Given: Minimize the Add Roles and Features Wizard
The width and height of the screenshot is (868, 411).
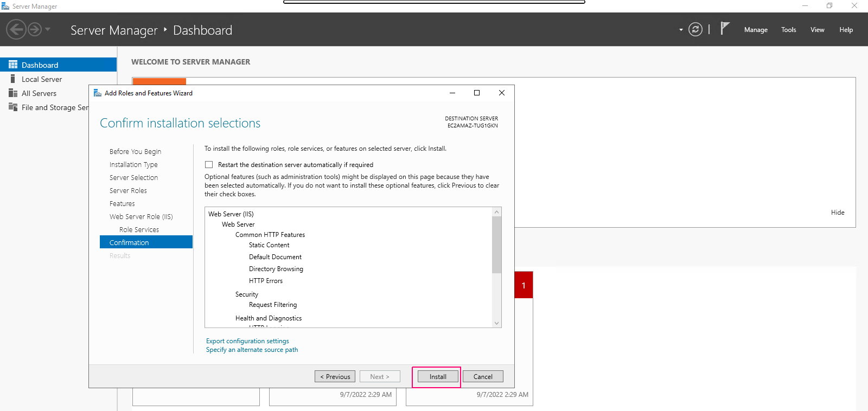Looking at the screenshot, I should coord(452,93).
